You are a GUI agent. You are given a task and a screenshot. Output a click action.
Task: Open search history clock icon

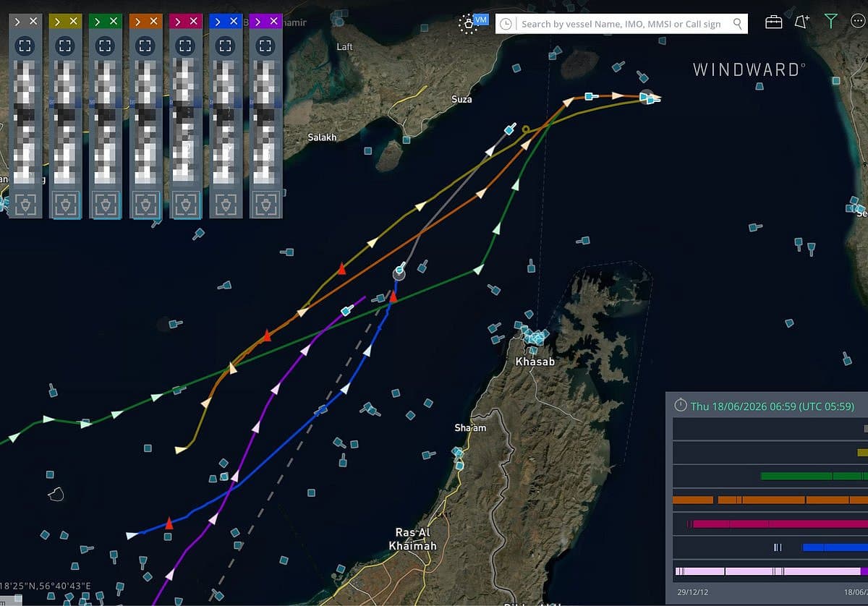pyautogui.click(x=506, y=24)
